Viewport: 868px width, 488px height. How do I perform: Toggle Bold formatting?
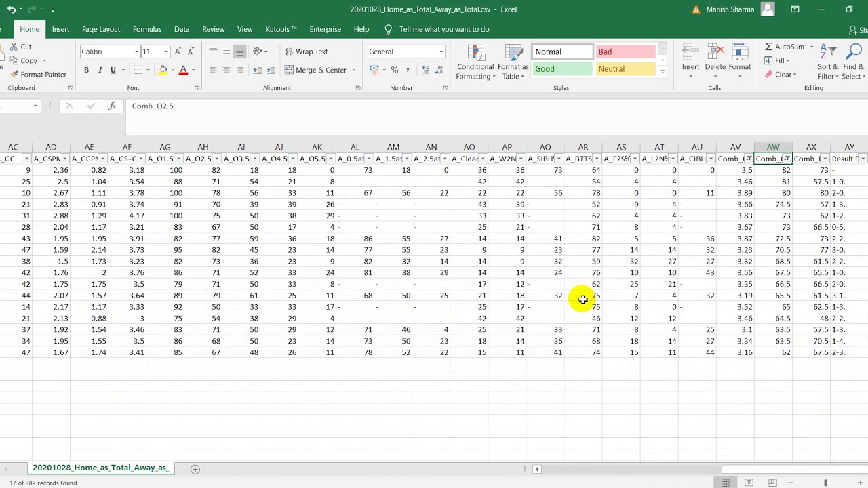[86, 70]
